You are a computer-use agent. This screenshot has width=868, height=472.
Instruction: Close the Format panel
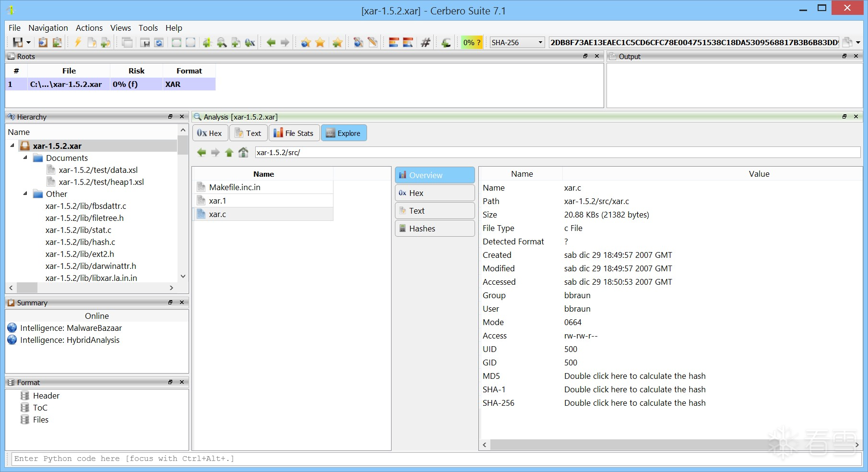[182, 382]
